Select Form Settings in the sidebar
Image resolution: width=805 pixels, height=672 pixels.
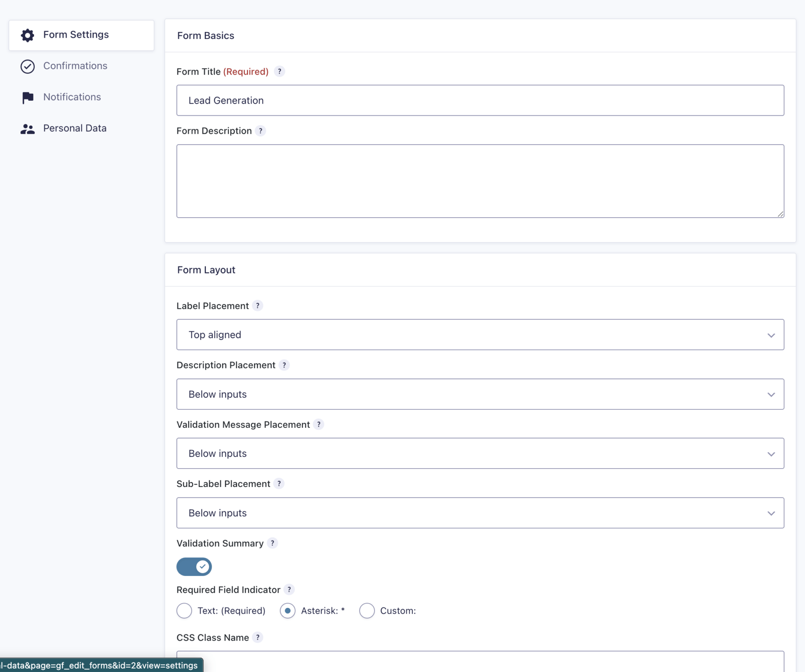(x=76, y=35)
